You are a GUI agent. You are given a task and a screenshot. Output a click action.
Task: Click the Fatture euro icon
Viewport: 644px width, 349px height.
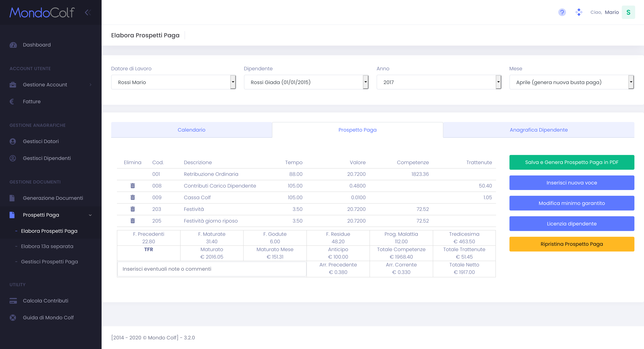coord(12,102)
